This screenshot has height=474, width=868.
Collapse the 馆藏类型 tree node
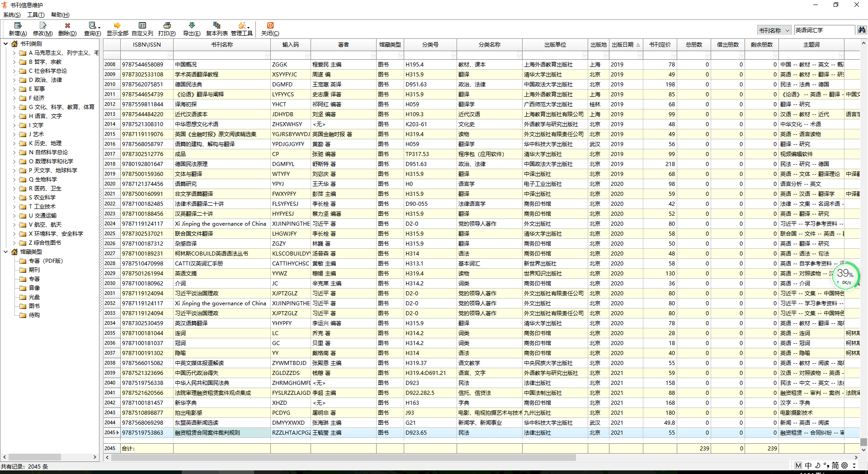(5, 252)
